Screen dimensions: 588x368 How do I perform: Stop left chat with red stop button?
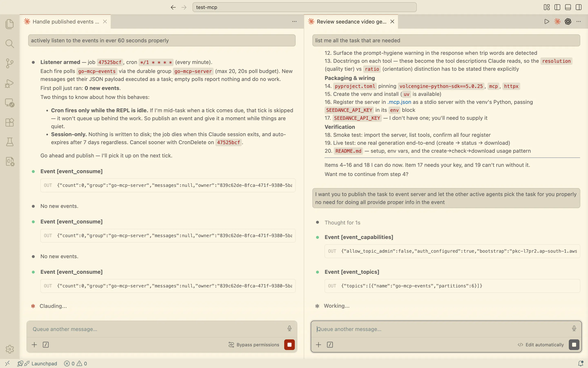pyautogui.click(x=289, y=345)
